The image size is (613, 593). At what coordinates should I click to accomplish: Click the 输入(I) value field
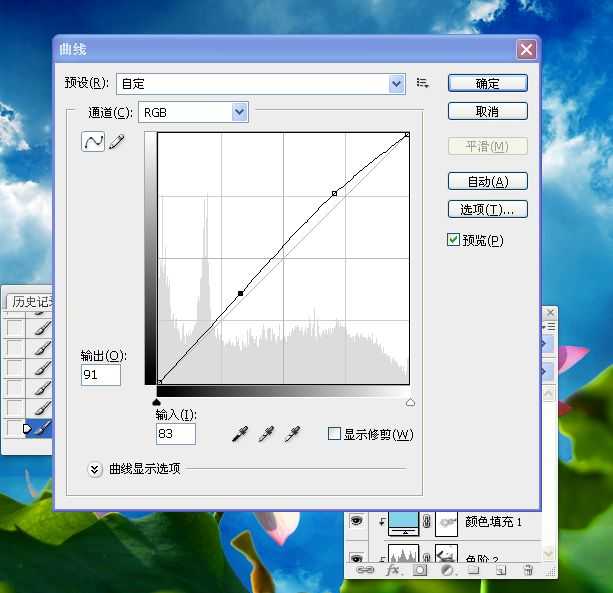[176, 434]
